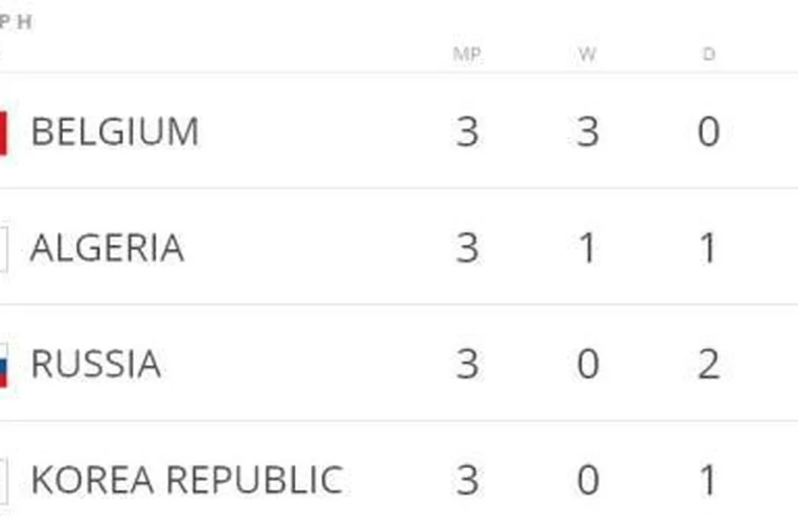Open the ALGERIA team link
798x532 pixels.
(x=107, y=249)
